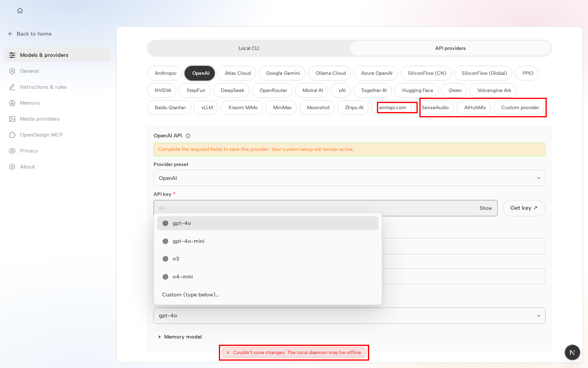Click the 'Complete the required fields' warning text
Viewport: 588px width, 368px height.
click(x=256, y=150)
